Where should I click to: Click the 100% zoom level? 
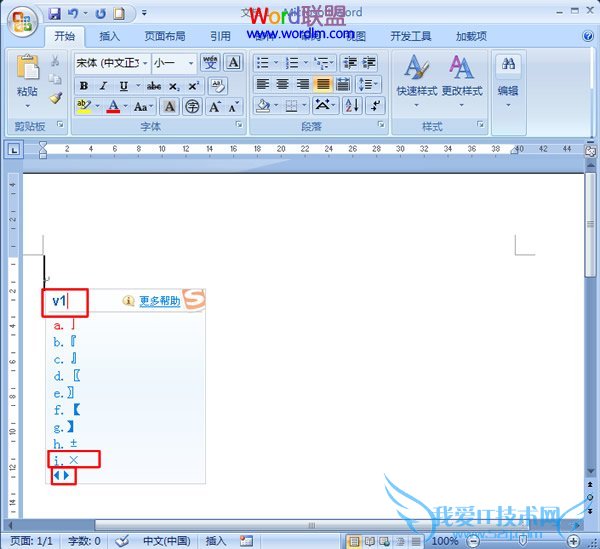point(445,541)
